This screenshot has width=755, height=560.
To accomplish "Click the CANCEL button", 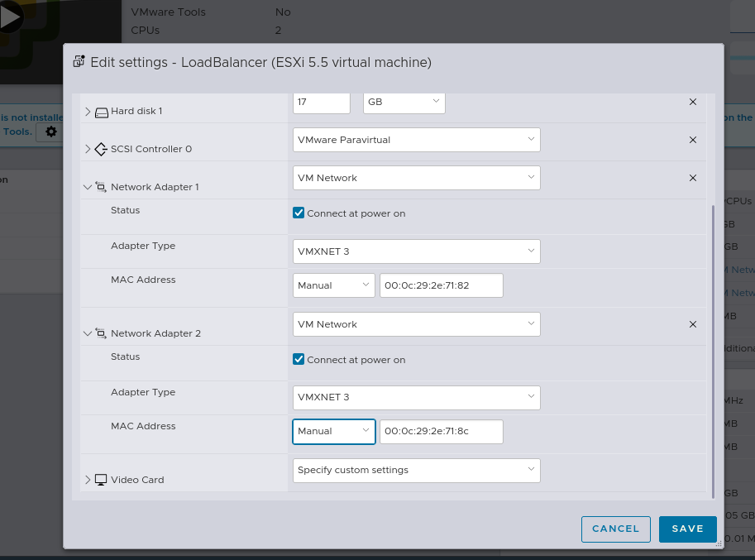I will click(x=615, y=529).
